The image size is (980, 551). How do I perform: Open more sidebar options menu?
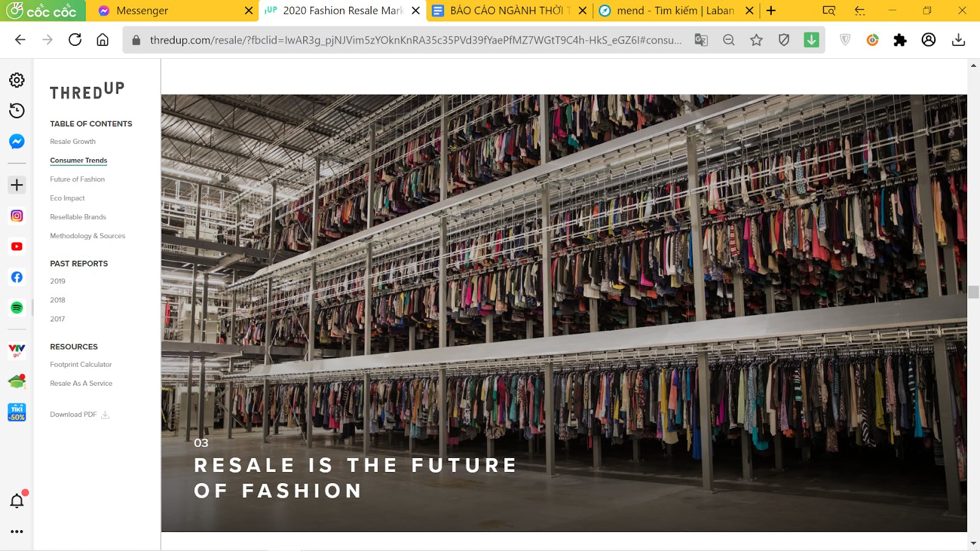click(x=17, y=531)
